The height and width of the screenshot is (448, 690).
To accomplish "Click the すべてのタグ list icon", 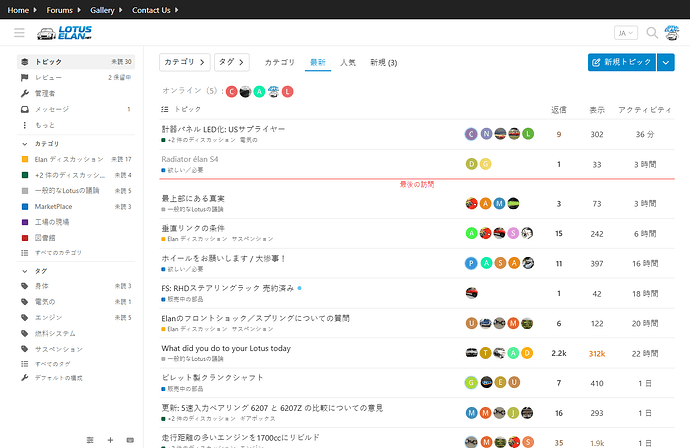I will [x=25, y=364].
